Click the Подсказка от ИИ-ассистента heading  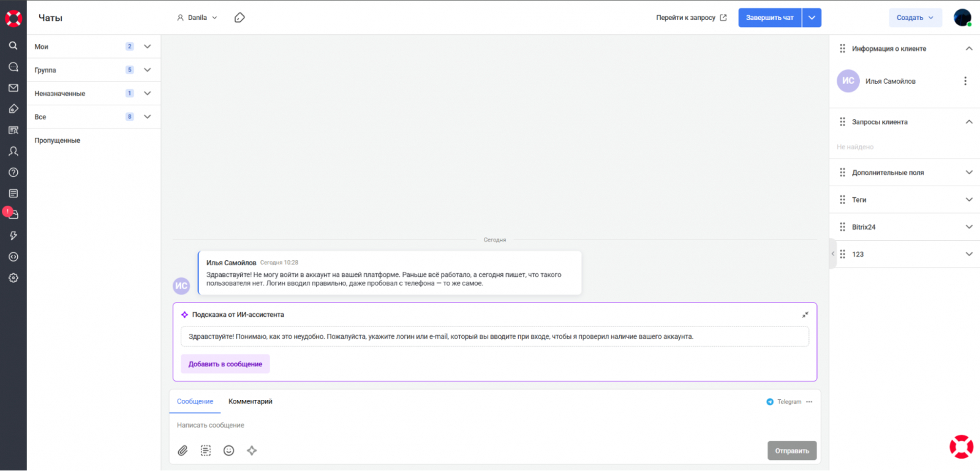coord(238,315)
